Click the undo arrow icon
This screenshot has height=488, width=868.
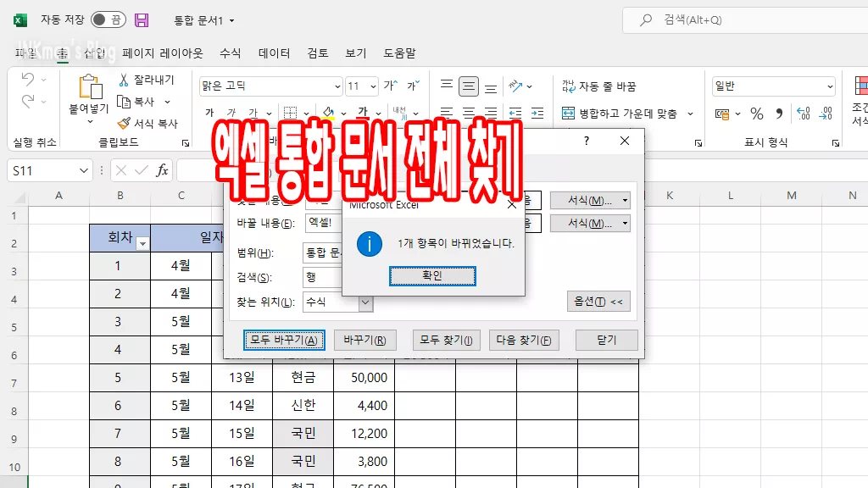tap(27, 80)
